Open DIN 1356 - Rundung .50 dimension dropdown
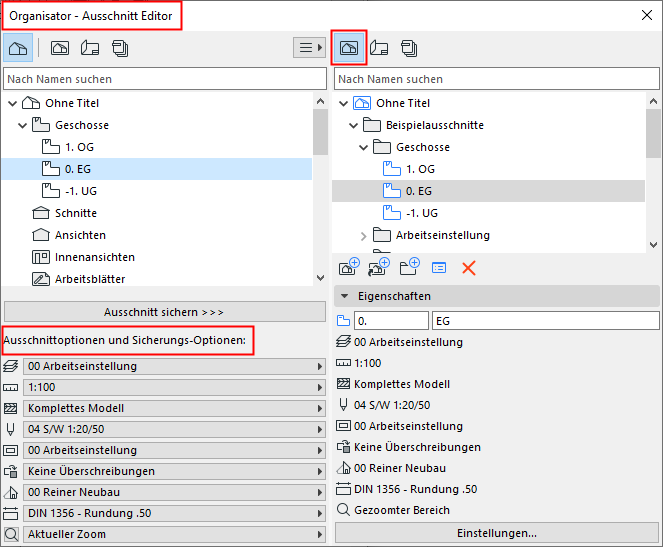 [174, 513]
